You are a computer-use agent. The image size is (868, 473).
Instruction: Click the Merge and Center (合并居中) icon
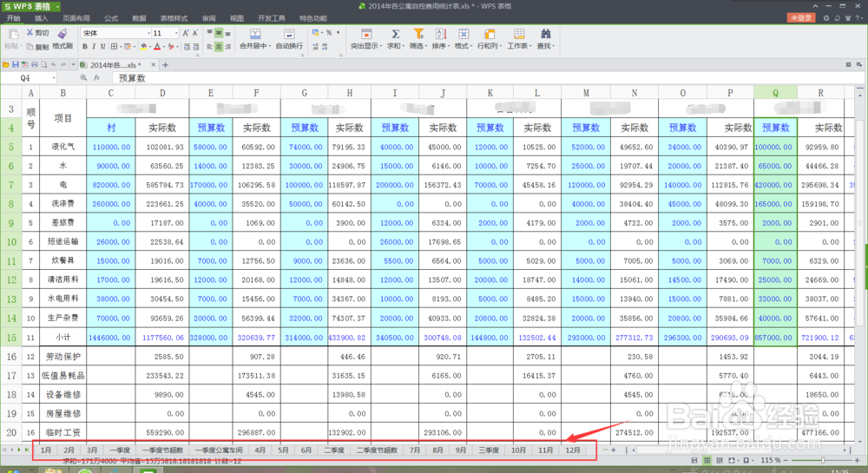[x=255, y=34]
